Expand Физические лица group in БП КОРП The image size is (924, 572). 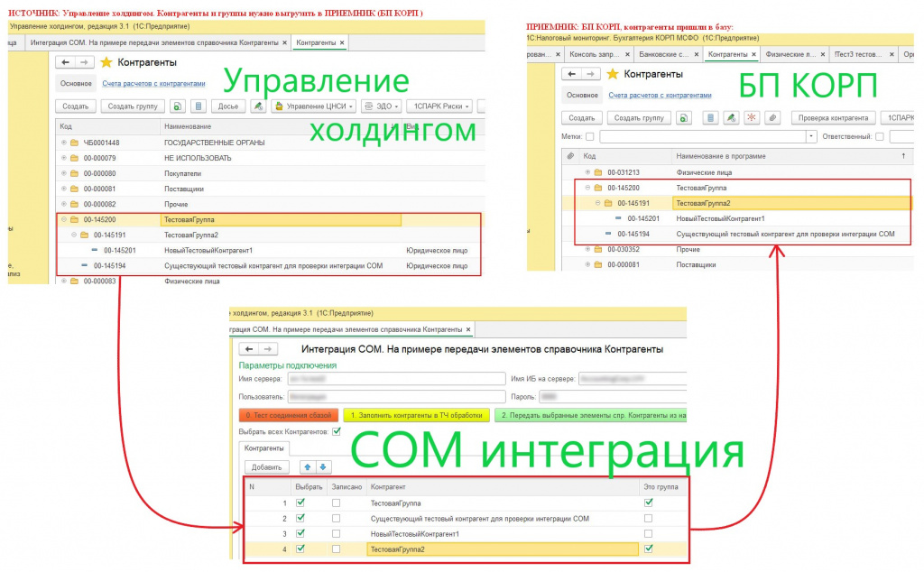(587, 172)
